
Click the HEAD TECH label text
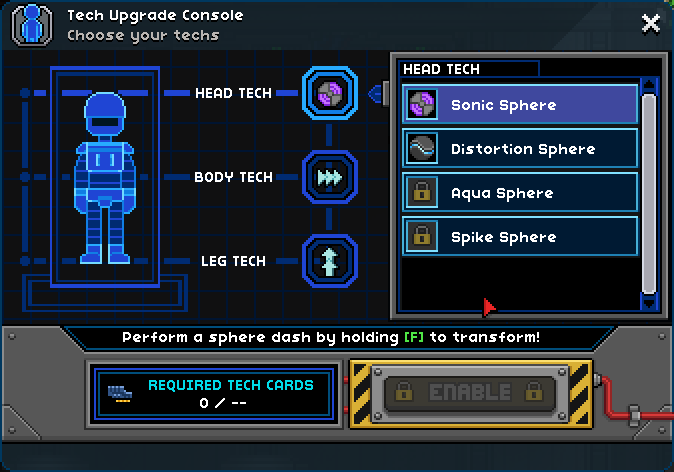point(233,93)
